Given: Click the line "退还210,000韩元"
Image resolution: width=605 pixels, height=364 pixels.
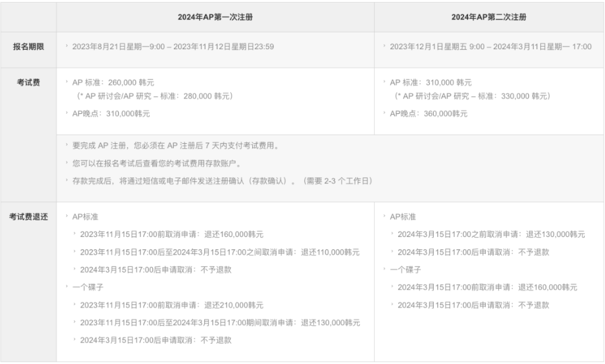Looking at the screenshot, I should coord(171,305).
